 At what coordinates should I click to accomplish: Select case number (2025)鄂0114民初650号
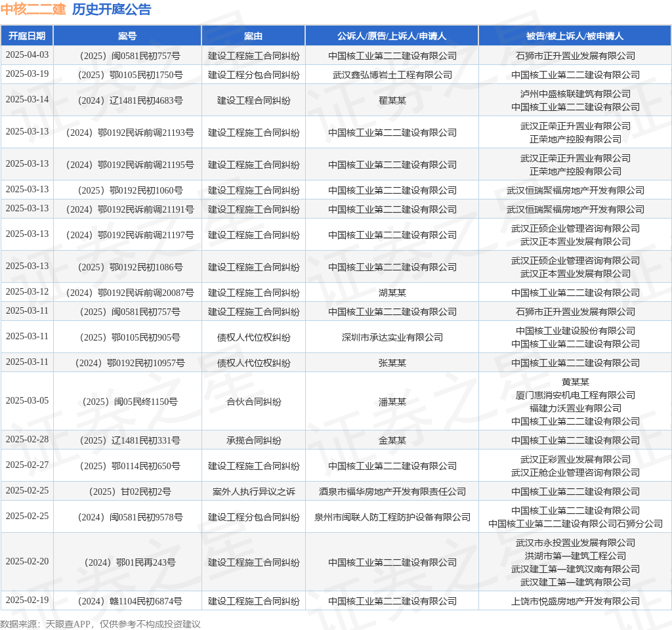click(131, 467)
